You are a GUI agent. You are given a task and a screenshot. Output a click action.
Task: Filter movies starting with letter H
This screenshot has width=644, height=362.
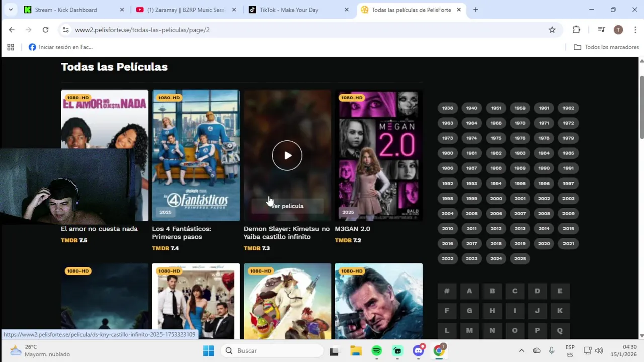[492, 311]
